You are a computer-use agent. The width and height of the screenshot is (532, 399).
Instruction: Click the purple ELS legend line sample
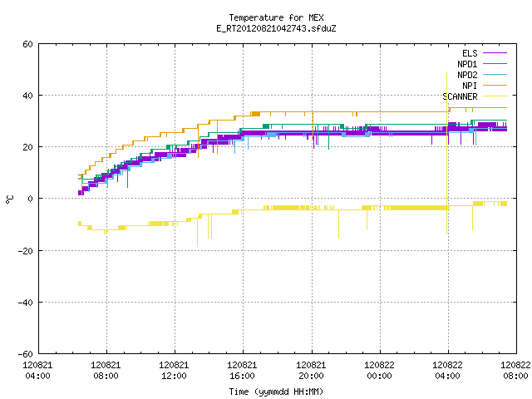click(x=495, y=53)
